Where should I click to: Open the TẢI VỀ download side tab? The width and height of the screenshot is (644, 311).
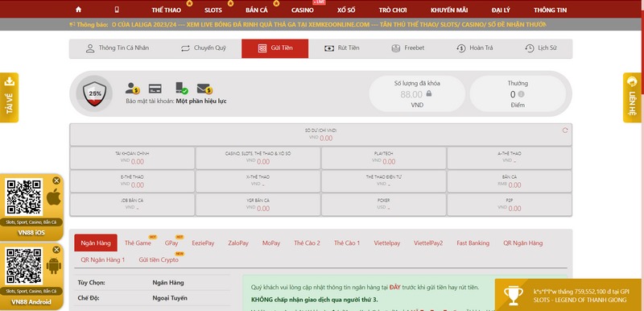click(9, 97)
